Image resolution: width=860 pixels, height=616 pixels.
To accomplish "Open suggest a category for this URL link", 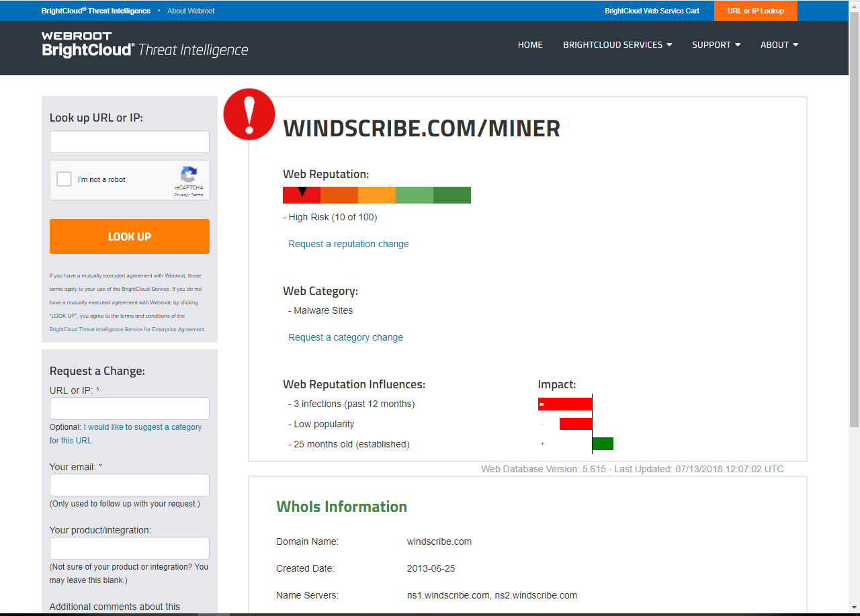I will pyautogui.click(x=126, y=434).
